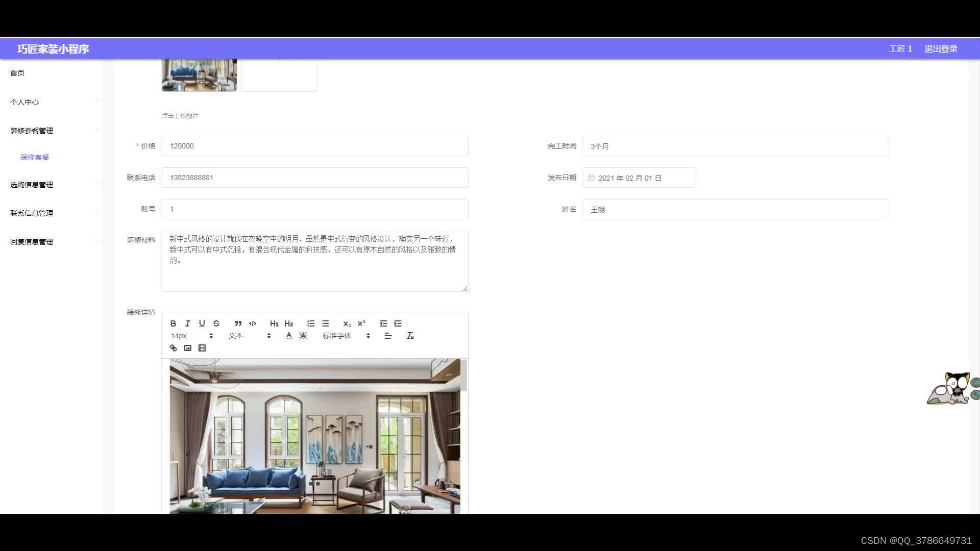This screenshot has height=551, width=980.
Task: Click 退出登录 to log out
Action: click(940, 49)
